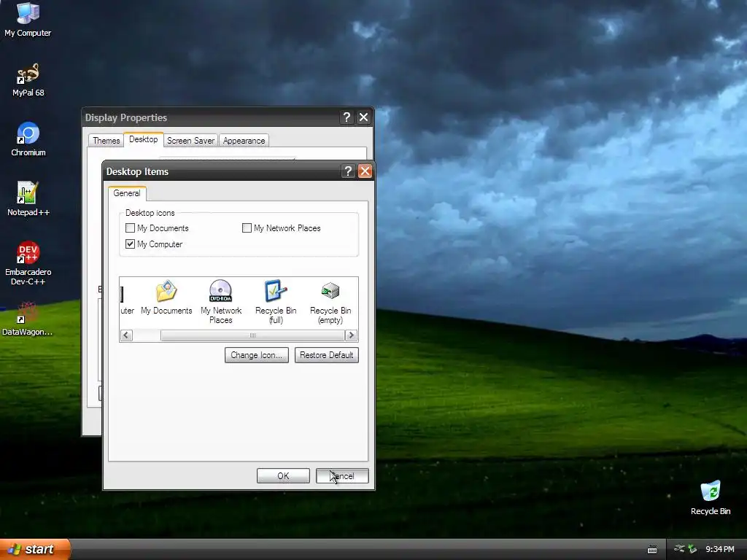This screenshot has width=747, height=560.
Task: Select the Recycle Bin desktop icon
Action: pyautogui.click(x=710, y=498)
